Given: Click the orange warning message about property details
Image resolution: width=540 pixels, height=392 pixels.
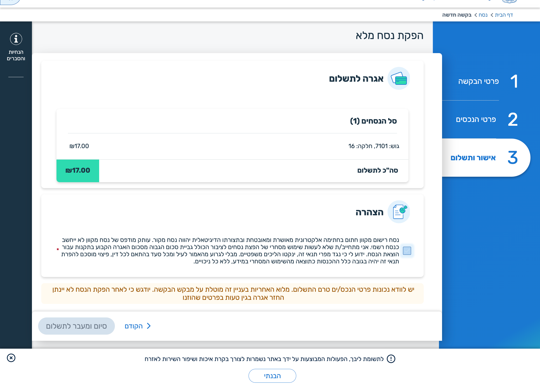Looking at the screenshot, I should tap(232, 293).
